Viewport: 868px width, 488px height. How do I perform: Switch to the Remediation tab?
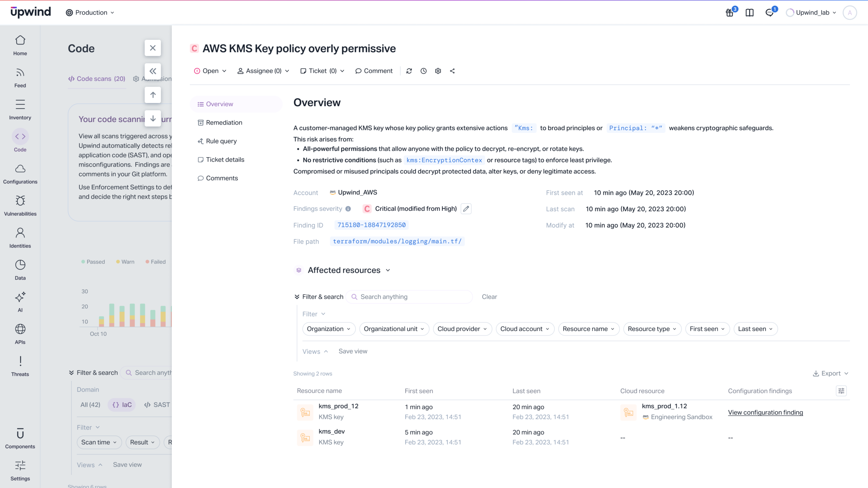[x=224, y=123]
